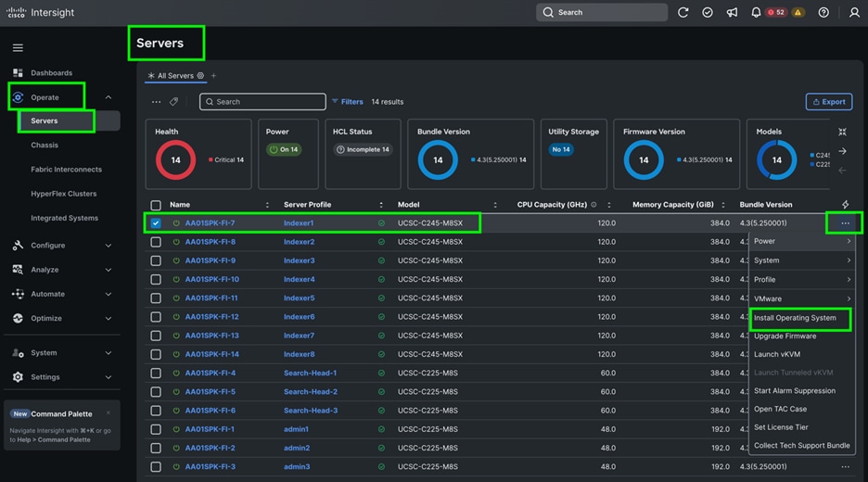This screenshot has width=868, height=482.
Task: Click the Cisco Intersight logo
Action: point(40,12)
